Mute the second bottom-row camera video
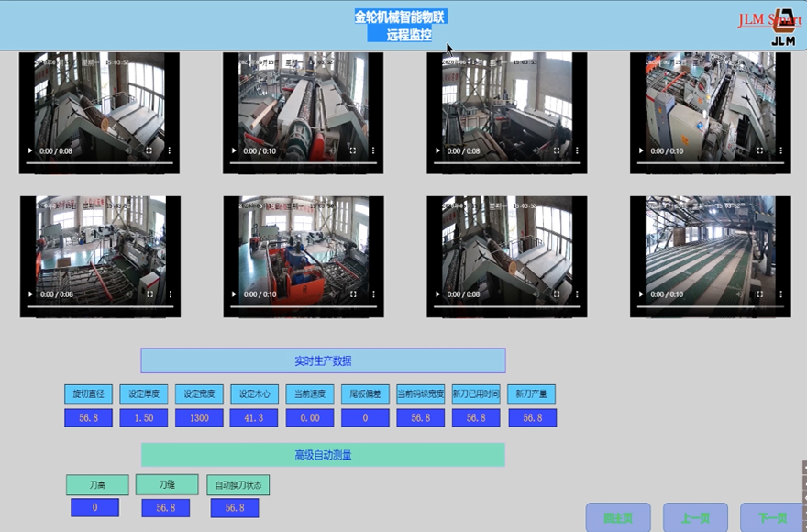The image size is (807, 532). coord(333,294)
